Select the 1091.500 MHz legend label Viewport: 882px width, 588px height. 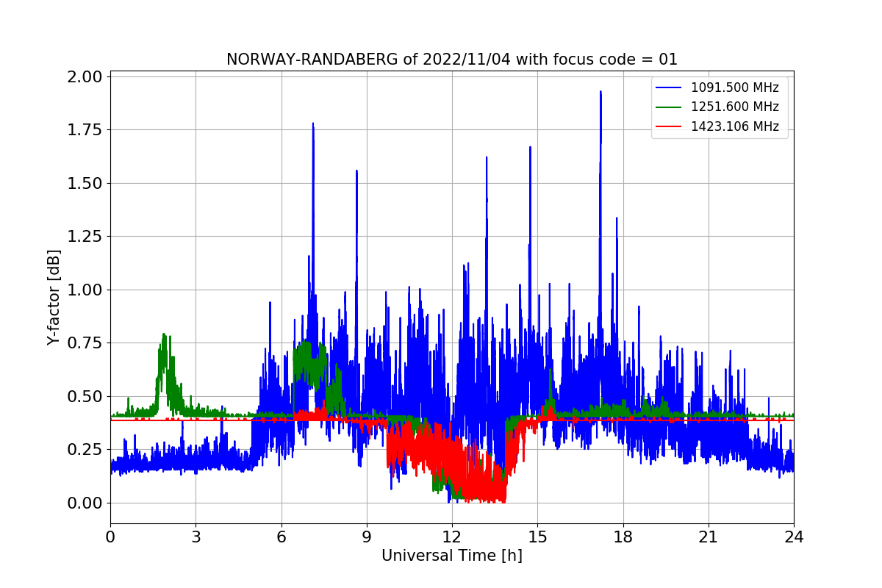pos(734,88)
